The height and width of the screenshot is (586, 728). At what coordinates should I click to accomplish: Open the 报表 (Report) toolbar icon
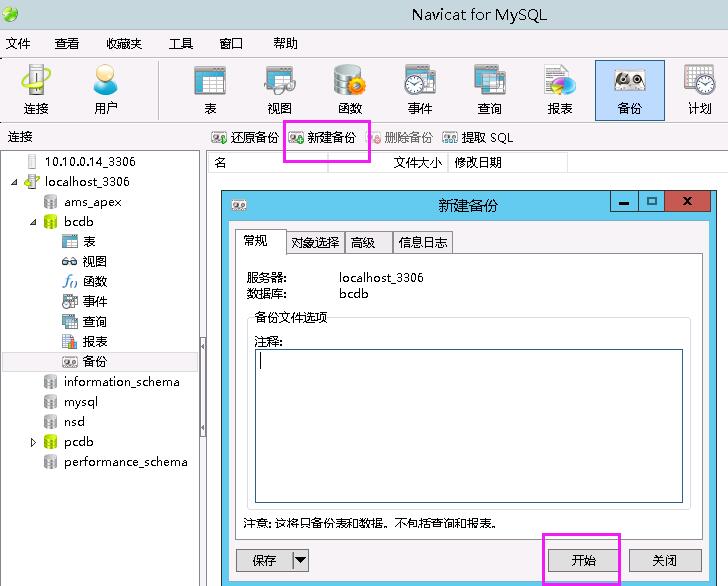click(559, 89)
